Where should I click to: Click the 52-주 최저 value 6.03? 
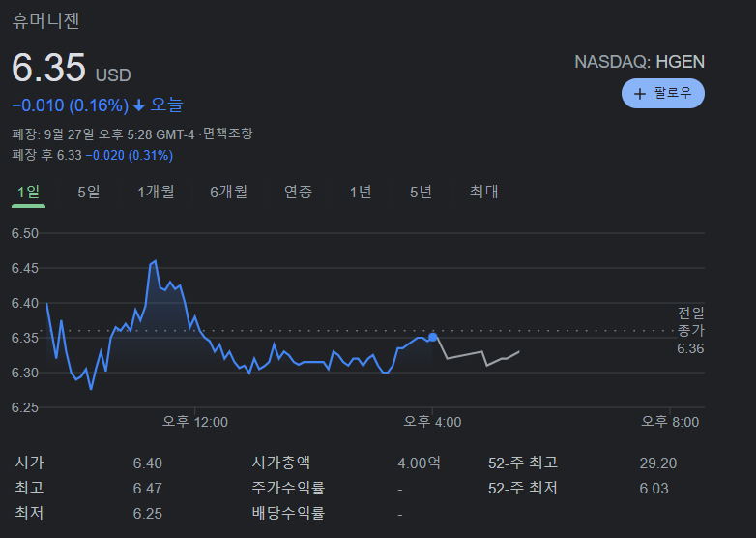(654, 489)
